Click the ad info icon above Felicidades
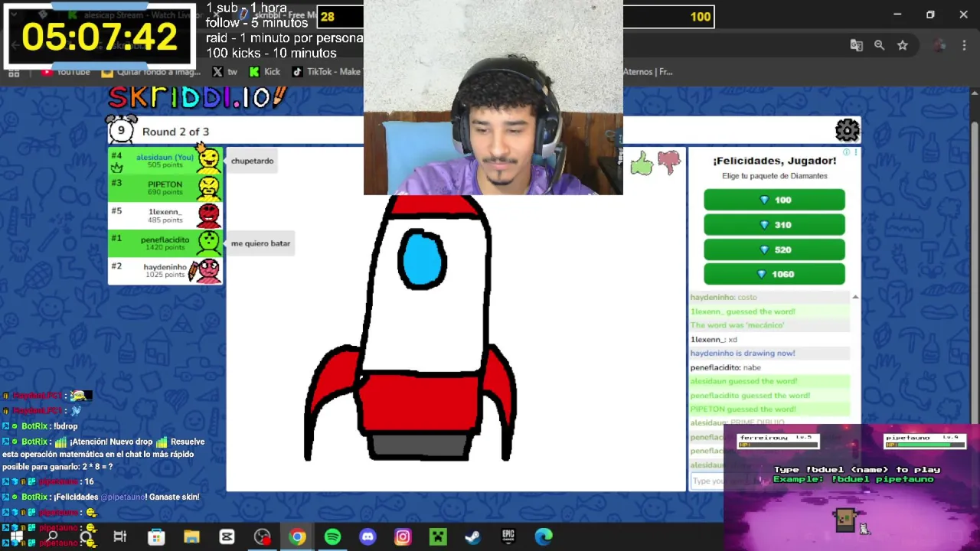The width and height of the screenshot is (980, 551). pyautogui.click(x=847, y=152)
